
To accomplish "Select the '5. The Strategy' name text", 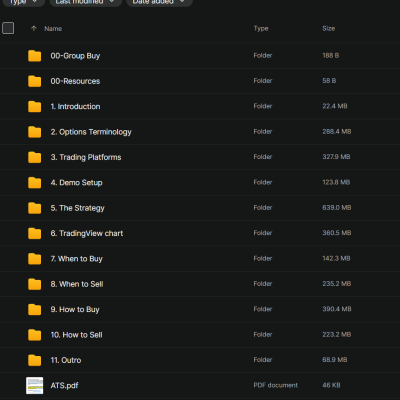I will coord(78,208).
